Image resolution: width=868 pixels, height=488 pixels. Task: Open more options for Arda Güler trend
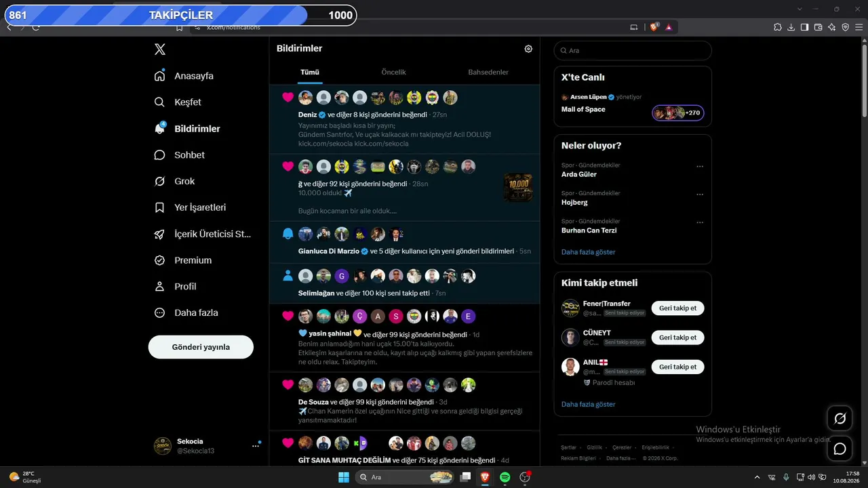pyautogui.click(x=700, y=167)
